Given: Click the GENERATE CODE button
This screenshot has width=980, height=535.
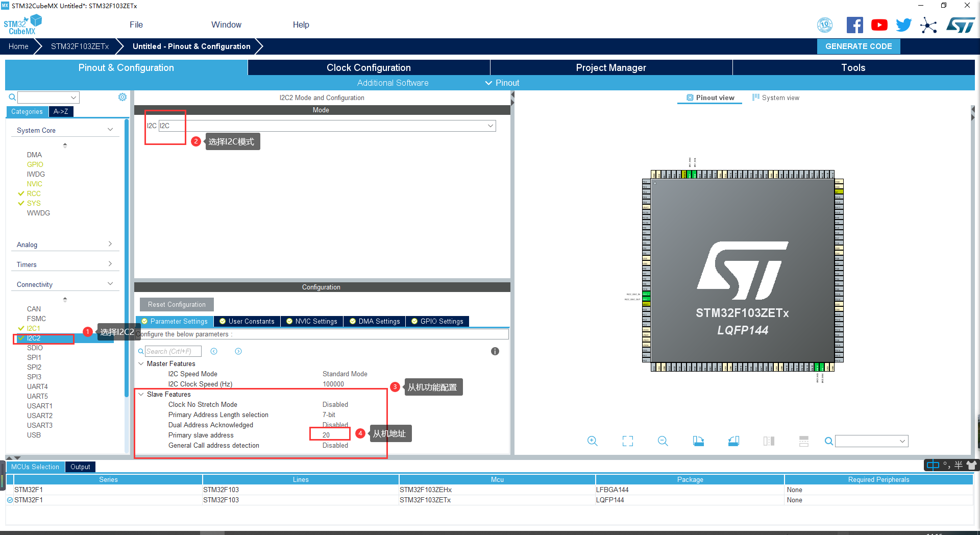Looking at the screenshot, I should 858,46.
